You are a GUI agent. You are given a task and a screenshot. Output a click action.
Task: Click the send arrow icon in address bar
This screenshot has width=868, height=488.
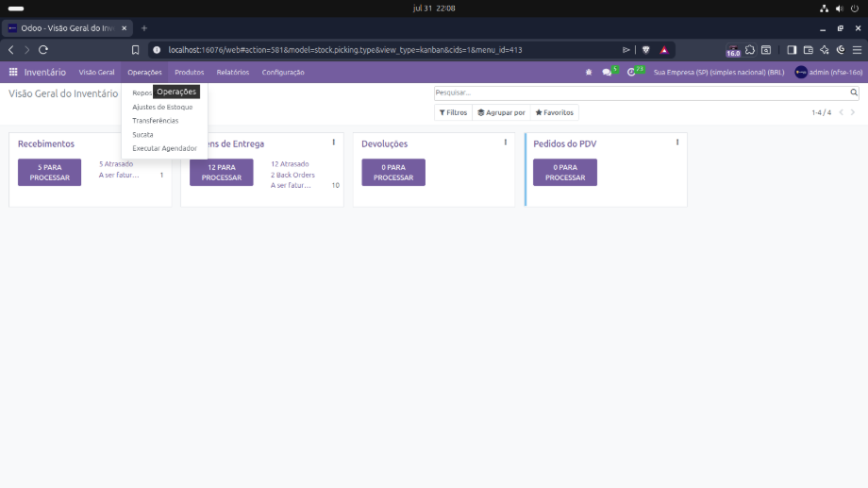[626, 50]
